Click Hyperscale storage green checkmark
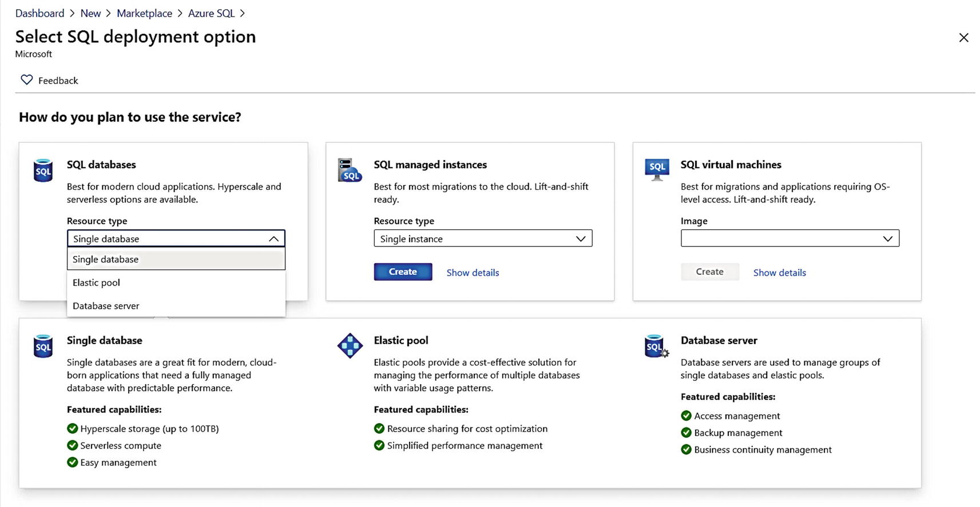The width and height of the screenshot is (980, 507). [x=72, y=429]
